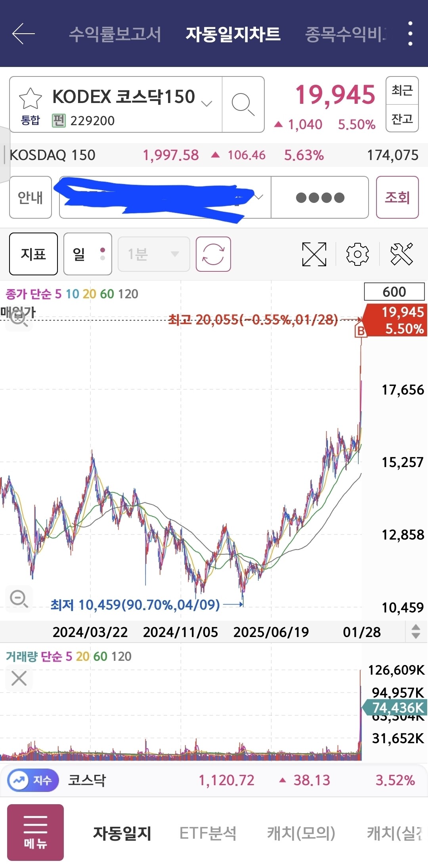Open the 캐치(모의) bottom tab
428x868 pixels.
301,833
